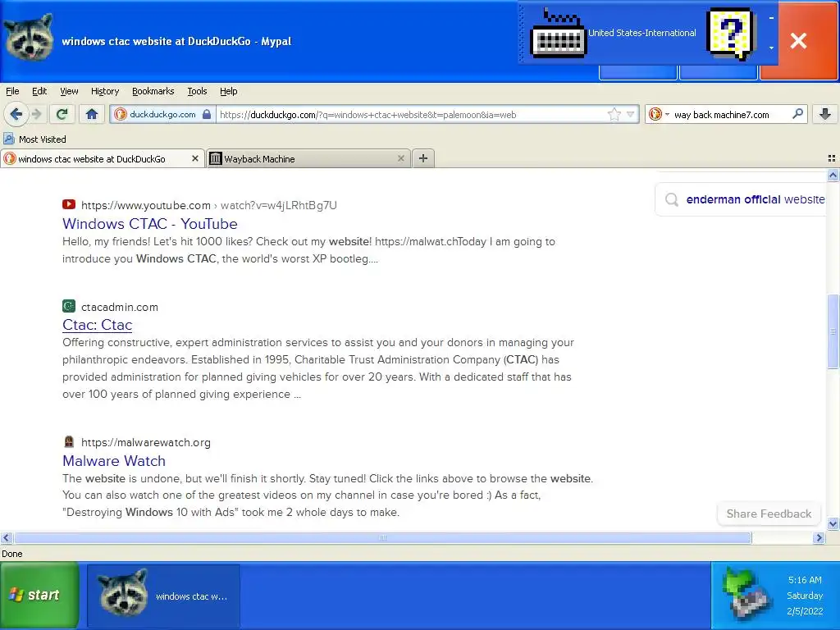
Task: Open the Bookmarks menu
Action: (x=153, y=91)
